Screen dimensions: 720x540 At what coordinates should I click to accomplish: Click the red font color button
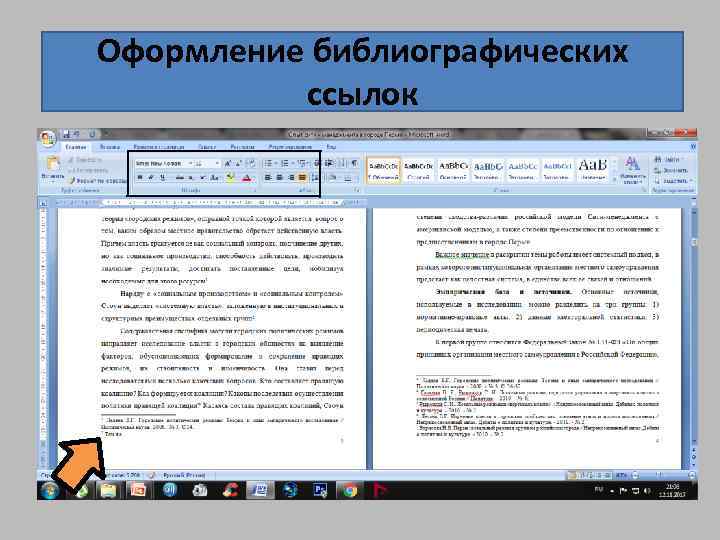(x=247, y=177)
